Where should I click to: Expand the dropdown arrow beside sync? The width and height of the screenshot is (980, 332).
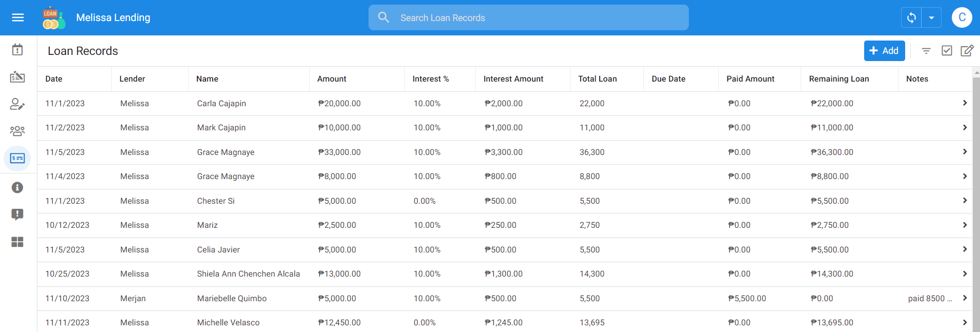point(931,17)
